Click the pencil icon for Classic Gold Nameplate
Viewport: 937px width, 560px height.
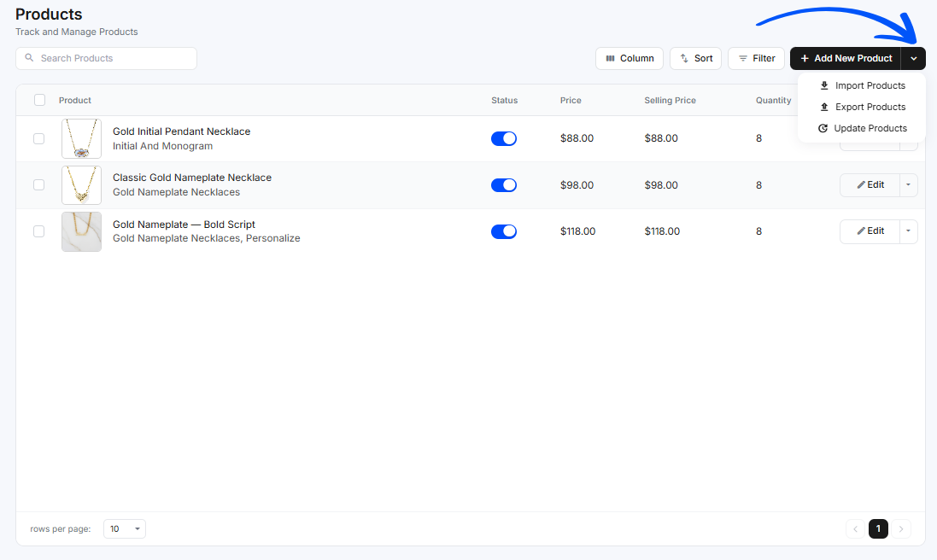point(861,185)
